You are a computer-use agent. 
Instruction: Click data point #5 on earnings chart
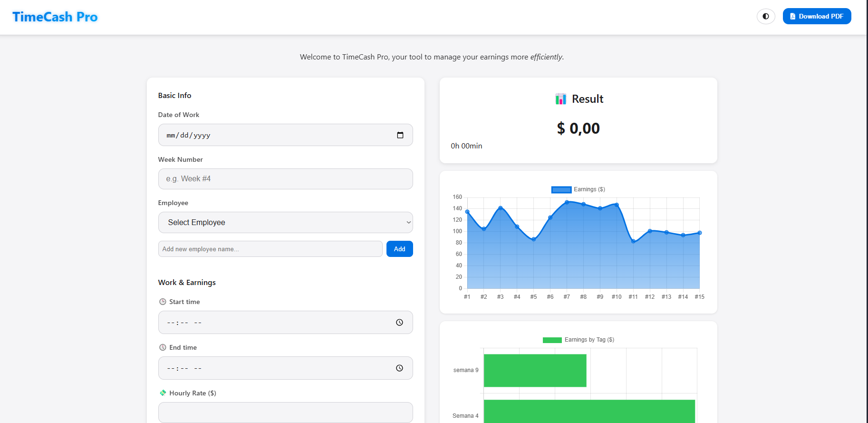tap(533, 239)
